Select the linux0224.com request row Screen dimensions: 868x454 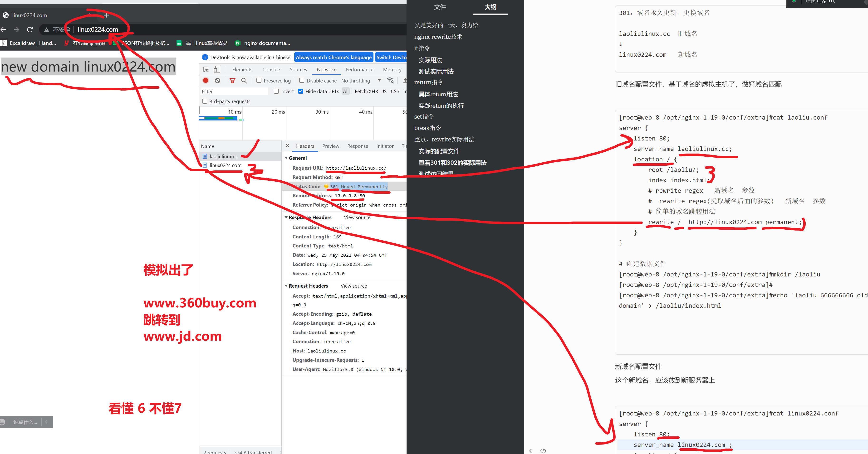pyautogui.click(x=226, y=165)
